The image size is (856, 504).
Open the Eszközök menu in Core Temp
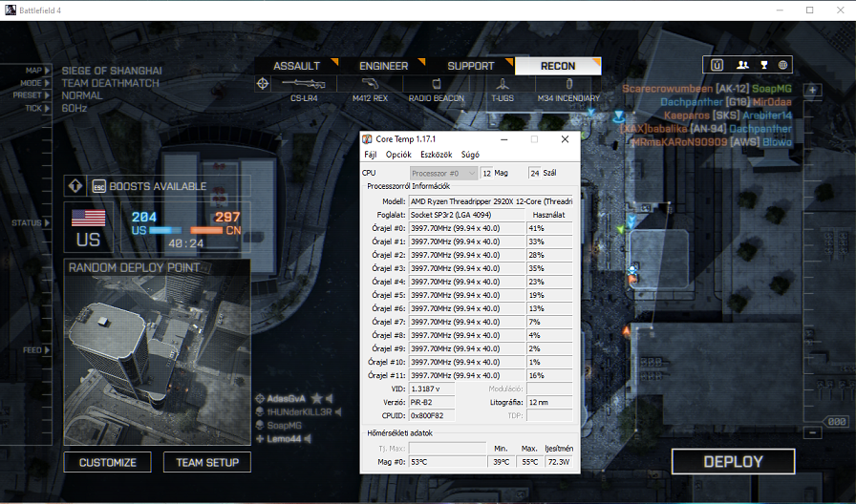click(x=437, y=155)
